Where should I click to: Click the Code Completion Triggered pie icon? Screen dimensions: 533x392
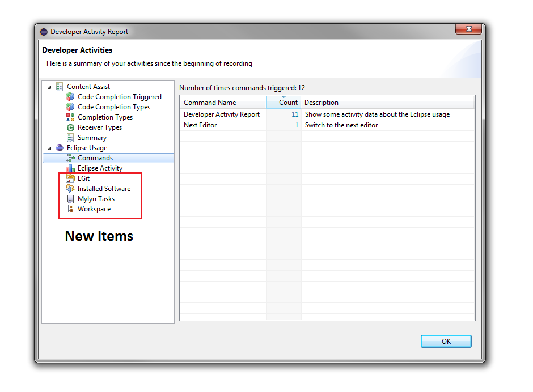pyautogui.click(x=70, y=97)
